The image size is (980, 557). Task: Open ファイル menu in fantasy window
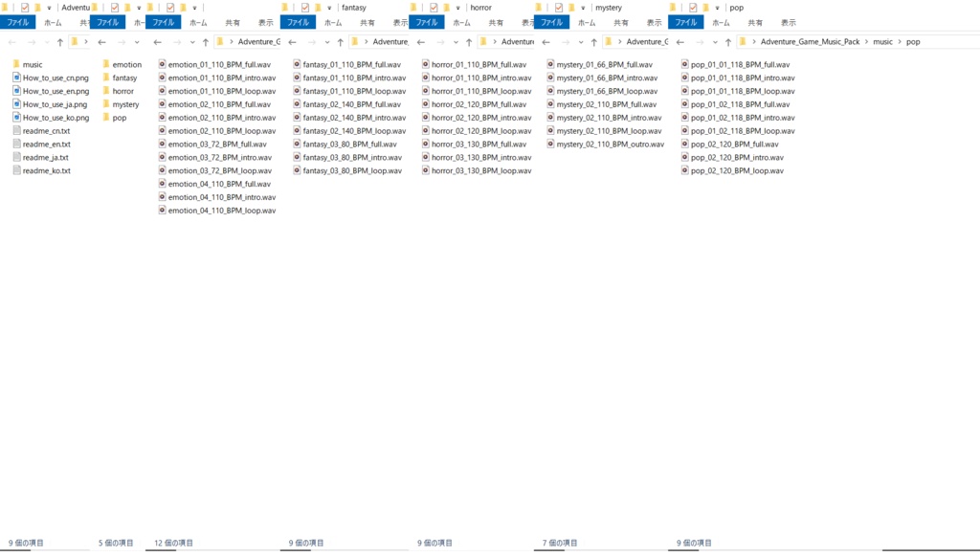299,23
